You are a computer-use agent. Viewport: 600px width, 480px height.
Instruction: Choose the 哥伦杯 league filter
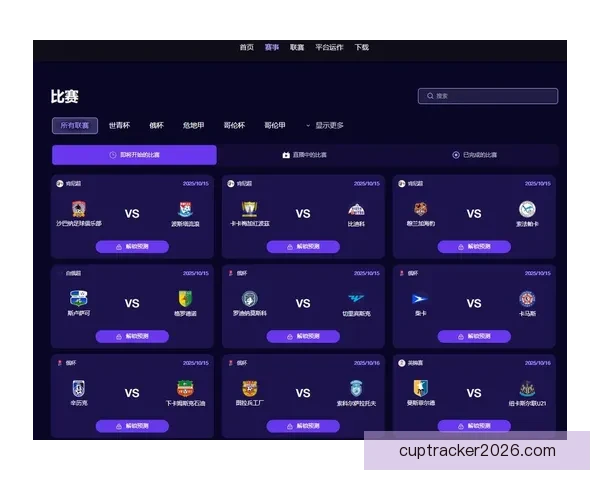click(x=233, y=126)
